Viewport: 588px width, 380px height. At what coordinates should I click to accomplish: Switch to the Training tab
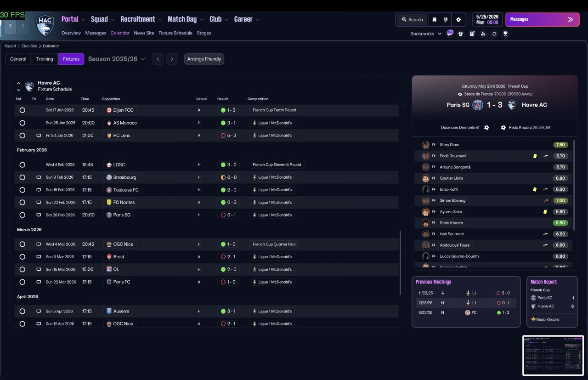45,59
